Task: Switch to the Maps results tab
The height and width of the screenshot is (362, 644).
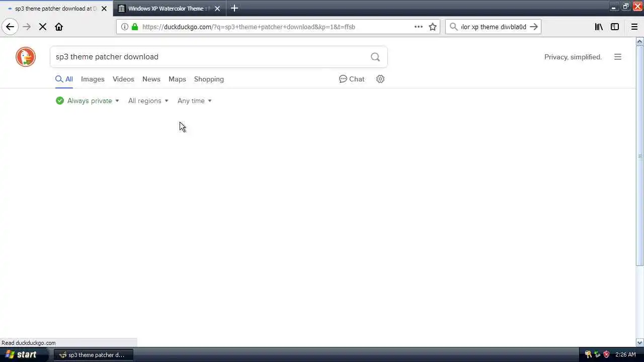Action: (177, 79)
